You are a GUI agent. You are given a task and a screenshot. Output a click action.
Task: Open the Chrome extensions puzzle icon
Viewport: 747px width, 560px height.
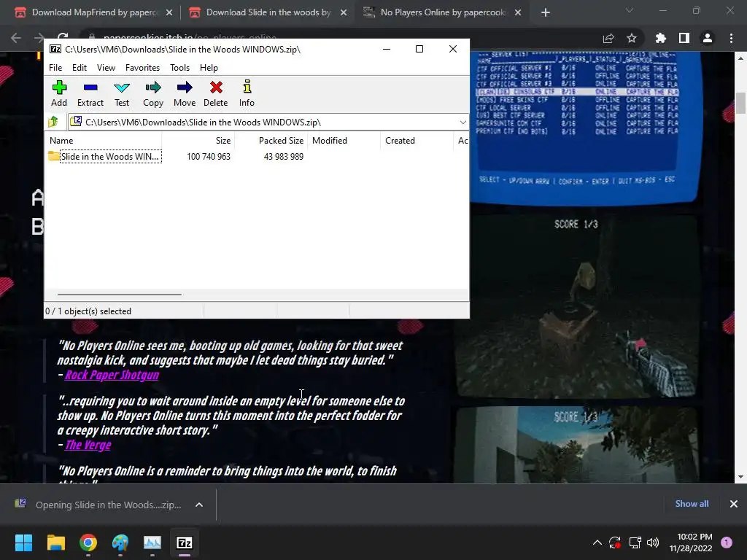[x=661, y=38]
